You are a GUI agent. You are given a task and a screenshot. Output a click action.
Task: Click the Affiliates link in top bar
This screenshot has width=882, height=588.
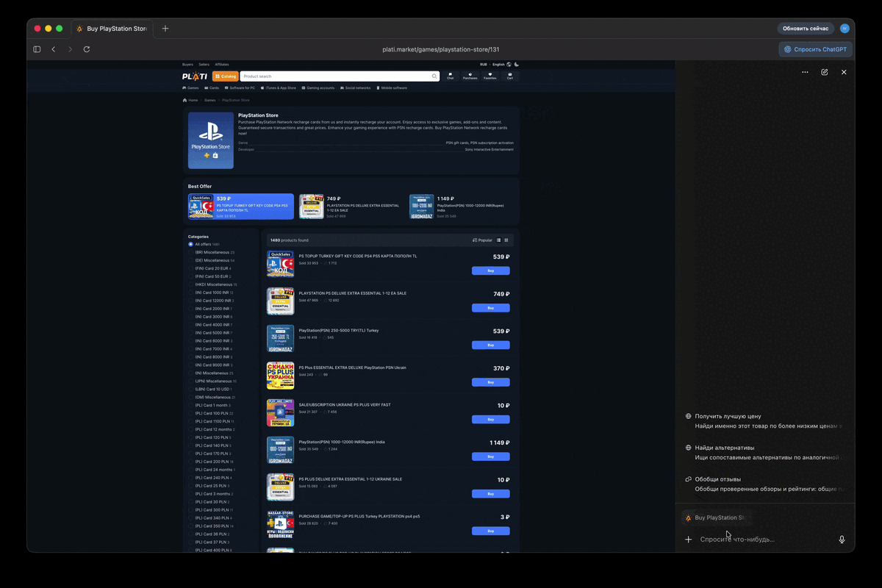222,64
